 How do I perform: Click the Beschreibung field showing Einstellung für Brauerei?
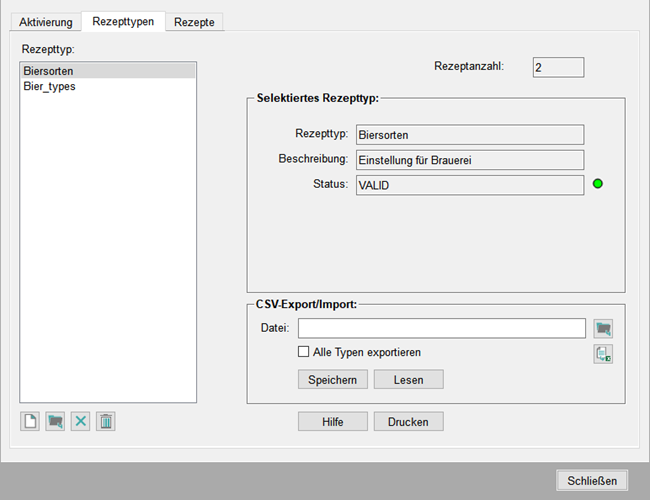click(x=468, y=160)
